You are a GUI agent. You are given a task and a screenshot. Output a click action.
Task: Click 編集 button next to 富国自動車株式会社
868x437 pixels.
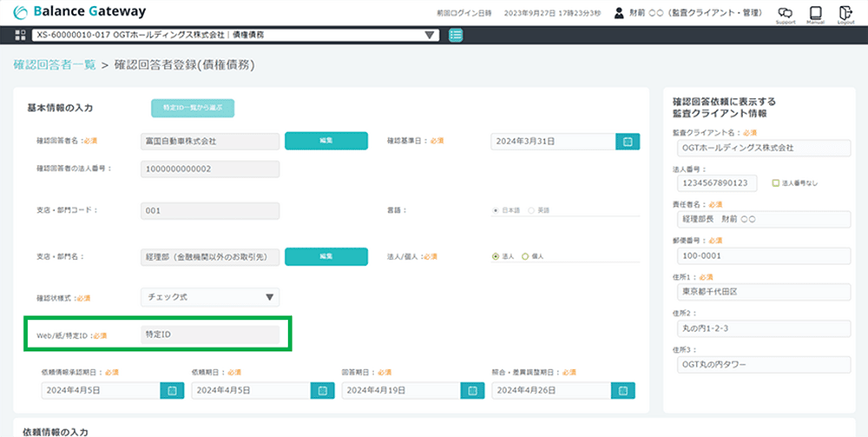pos(326,141)
